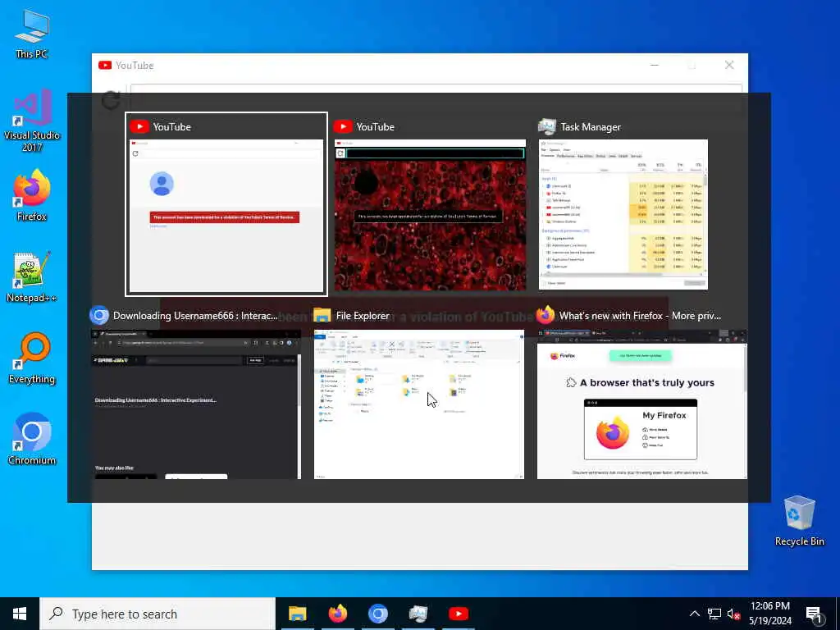Click File Explorer folder icon in switcher
Image resolution: width=840 pixels, height=630 pixels.
click(322, 316)
